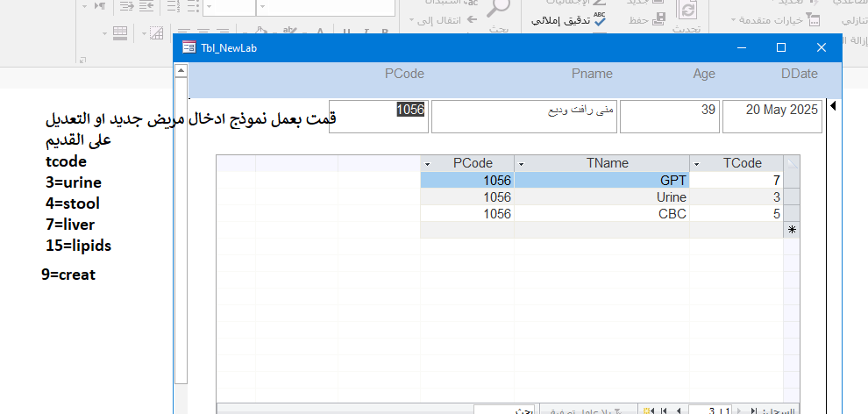The image size is (868, 414).
Task: Click the Refresh (تحديث) icon in ribbon
Action: 688,10
